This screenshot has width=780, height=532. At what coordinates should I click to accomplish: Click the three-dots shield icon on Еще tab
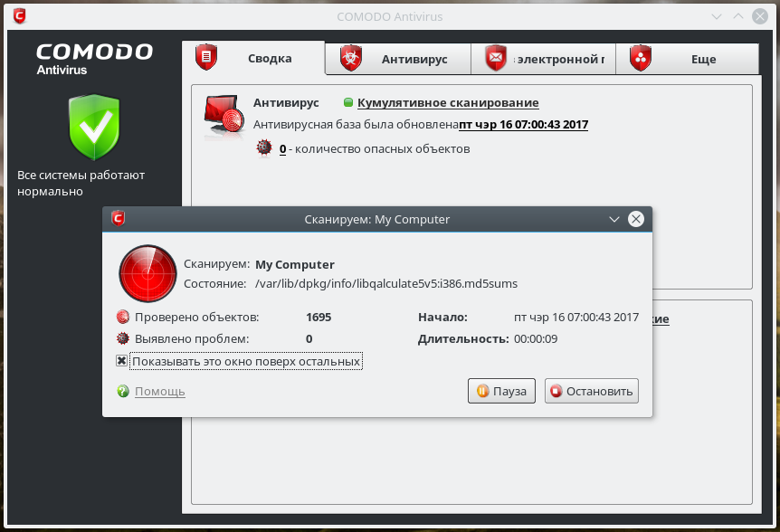click(641, 58)
